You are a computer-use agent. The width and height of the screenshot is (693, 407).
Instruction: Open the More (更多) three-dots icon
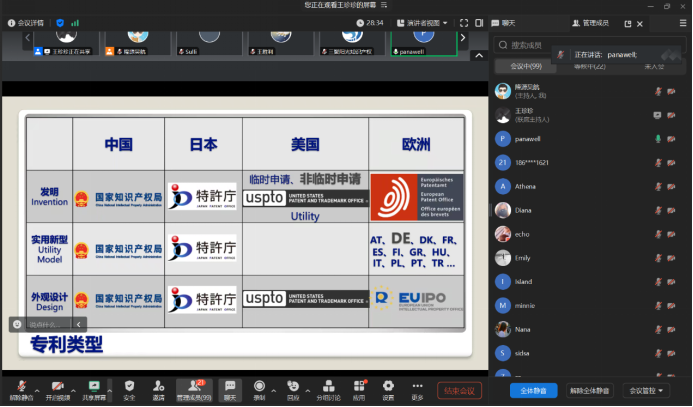click(417, 386)
